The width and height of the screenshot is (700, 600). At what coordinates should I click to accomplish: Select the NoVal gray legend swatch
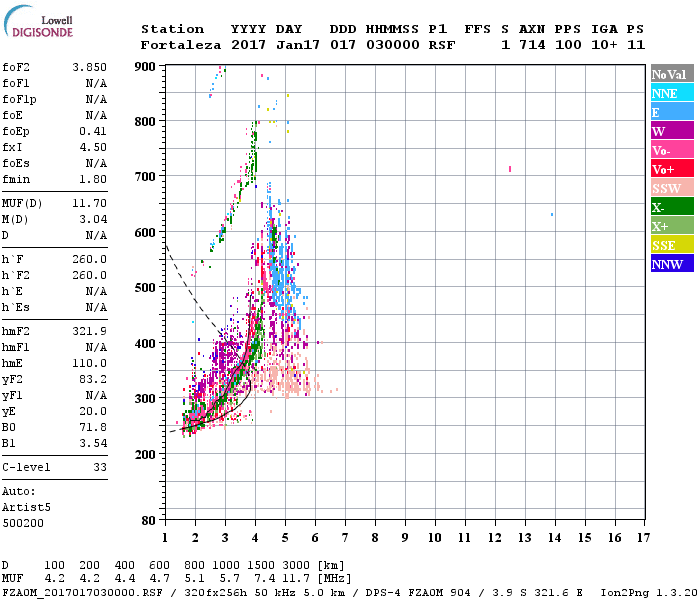(x=672, y=74)
